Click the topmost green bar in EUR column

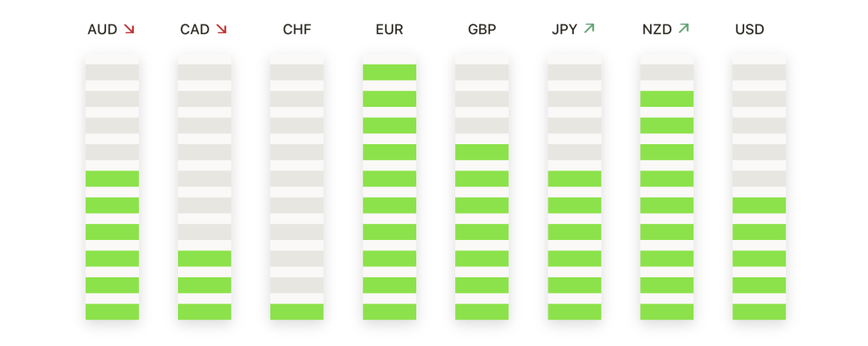[x=390, y=73]
